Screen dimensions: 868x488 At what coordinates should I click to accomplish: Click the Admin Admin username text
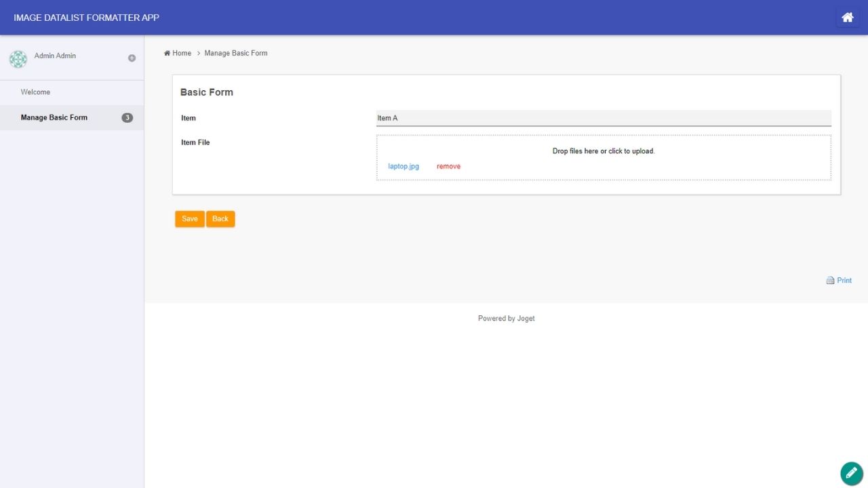tap(55, 56)
